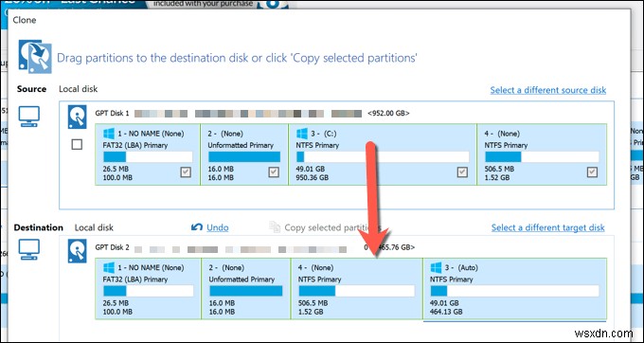Click 'Copy selected partitions' text

[x=332, y=227]
